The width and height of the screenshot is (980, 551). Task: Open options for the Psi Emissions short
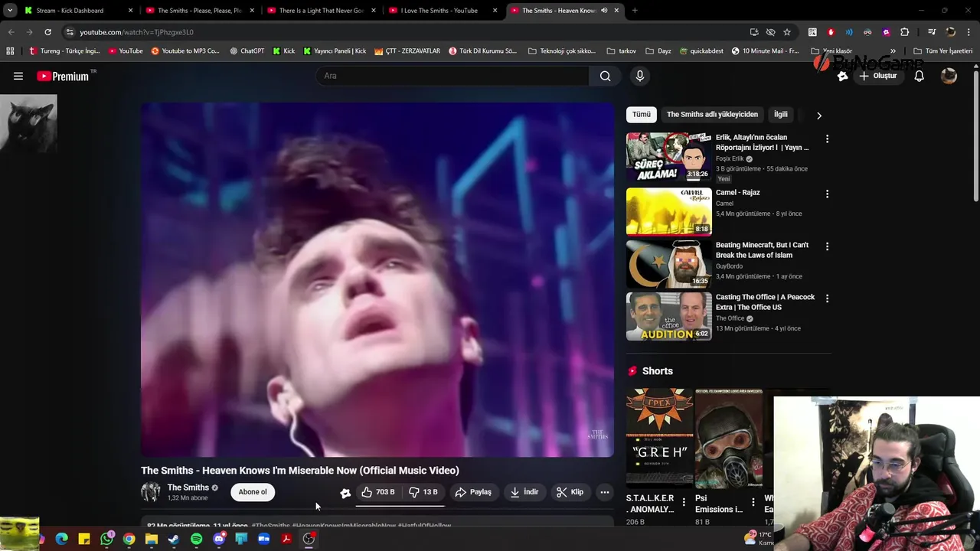click(753, 503)
